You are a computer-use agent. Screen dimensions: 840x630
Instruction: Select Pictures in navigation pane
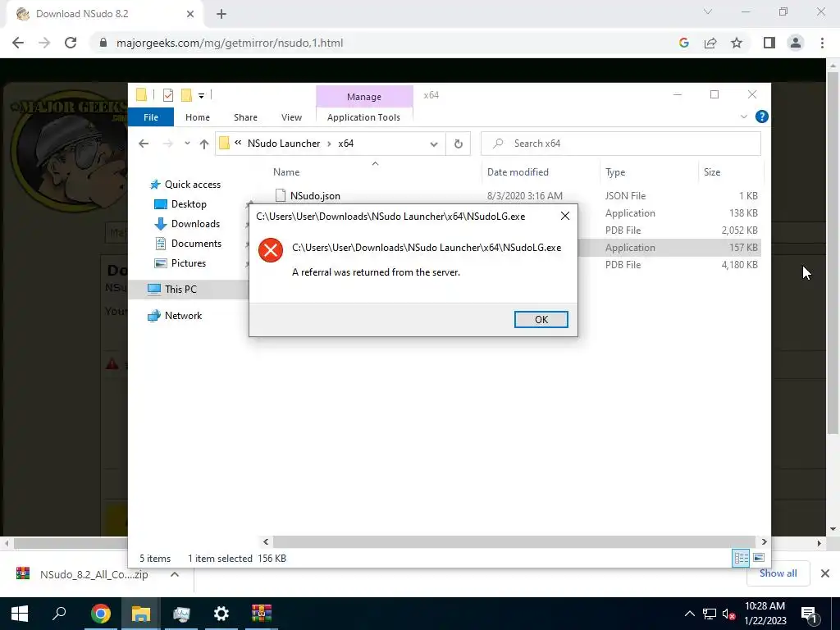tap(180, 263)
